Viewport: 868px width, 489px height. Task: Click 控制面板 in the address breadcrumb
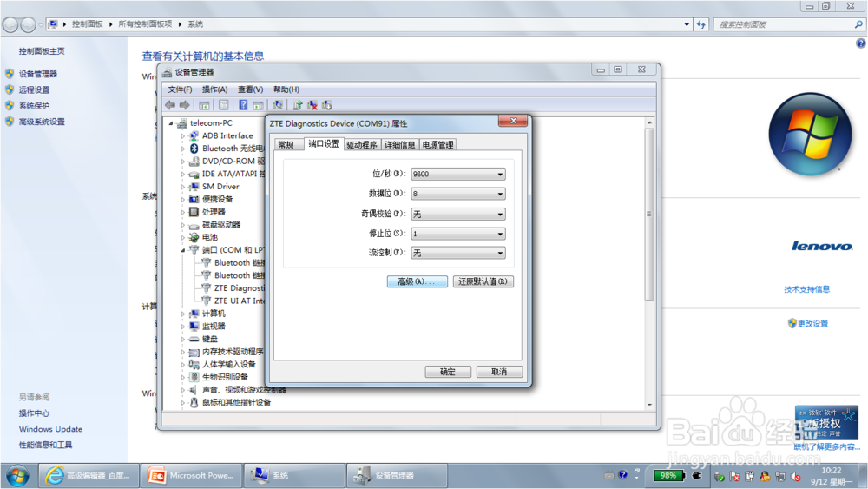pos(88,24)
